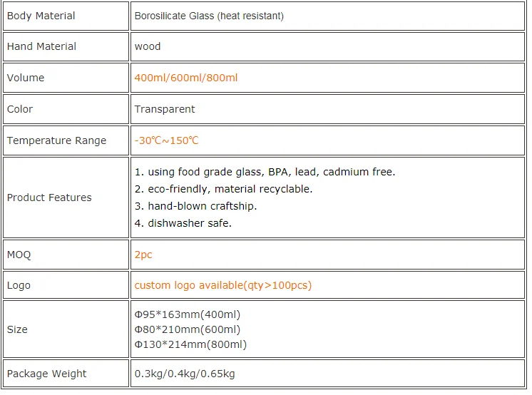
Task: Click the Transparent value text
Action: [165, 109]
